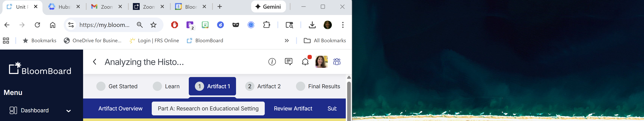The width and height of the screenshot is (644, 121).
Task: Open the comments message icon
Action: click(289, 62)
